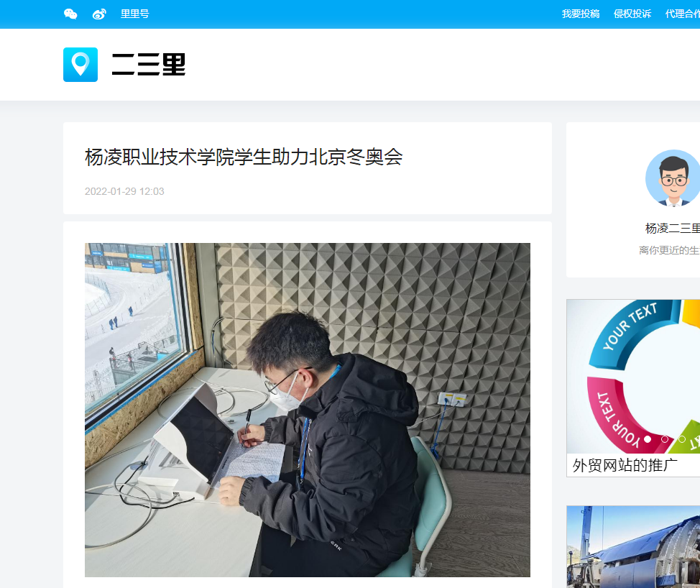This screenshot has height=588, width=700.
Task: Select the first filled carousel dot
Action: click(x=648, y=438)
